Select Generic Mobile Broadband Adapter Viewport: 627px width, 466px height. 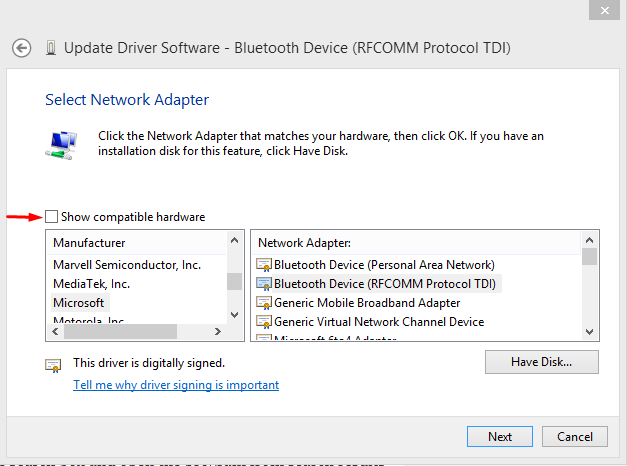pos(367,303)
